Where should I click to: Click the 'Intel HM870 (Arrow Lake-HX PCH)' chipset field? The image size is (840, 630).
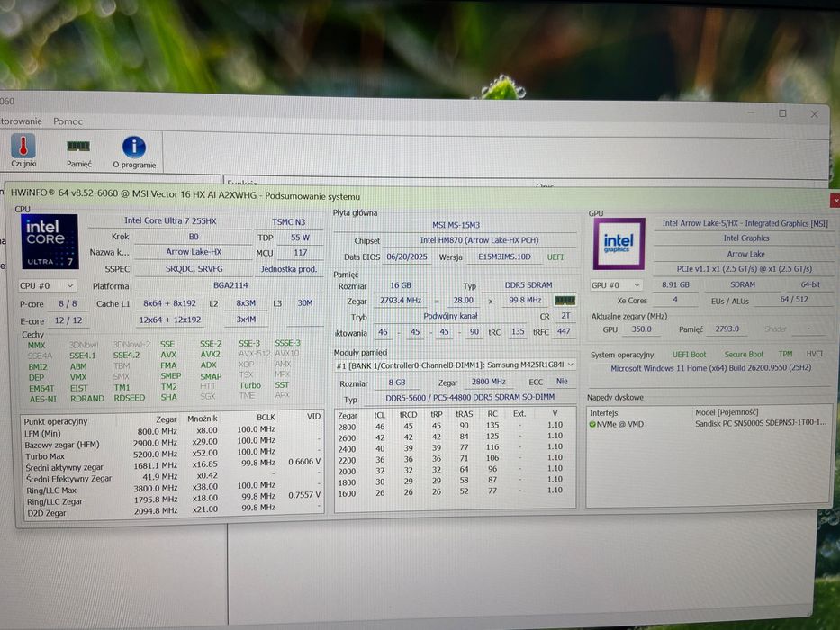tap(479, 240)
